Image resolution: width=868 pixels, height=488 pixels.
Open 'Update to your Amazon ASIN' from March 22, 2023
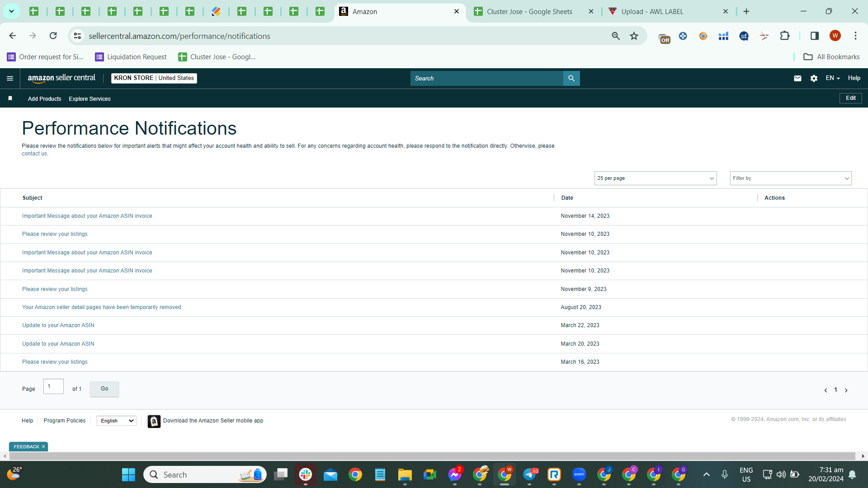coord(58,326)
